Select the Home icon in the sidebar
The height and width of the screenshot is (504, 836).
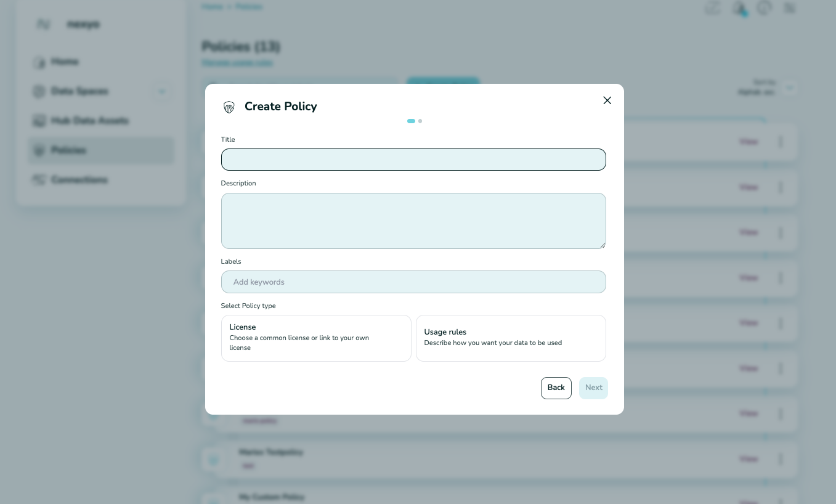(x=39, y=62)
